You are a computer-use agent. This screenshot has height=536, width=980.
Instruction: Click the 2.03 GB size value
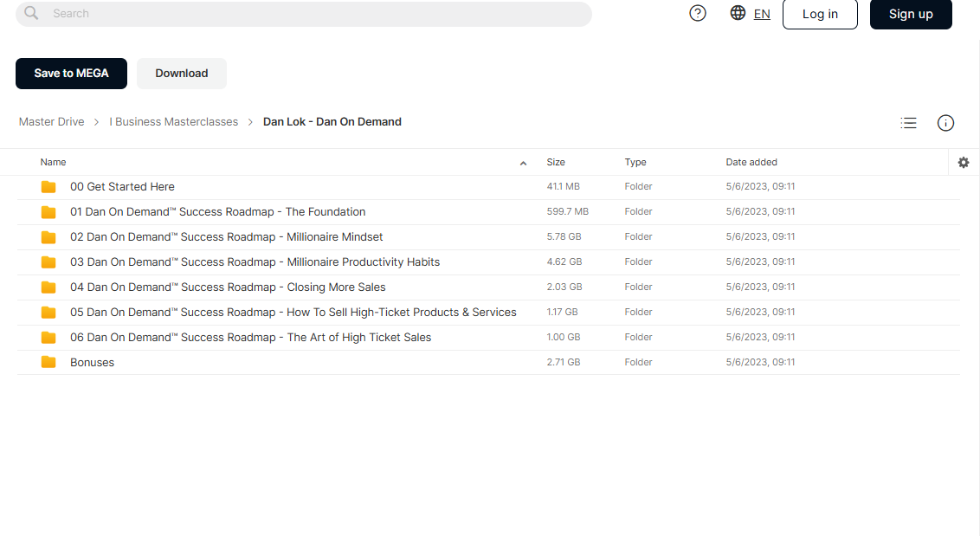pos(564,287)
